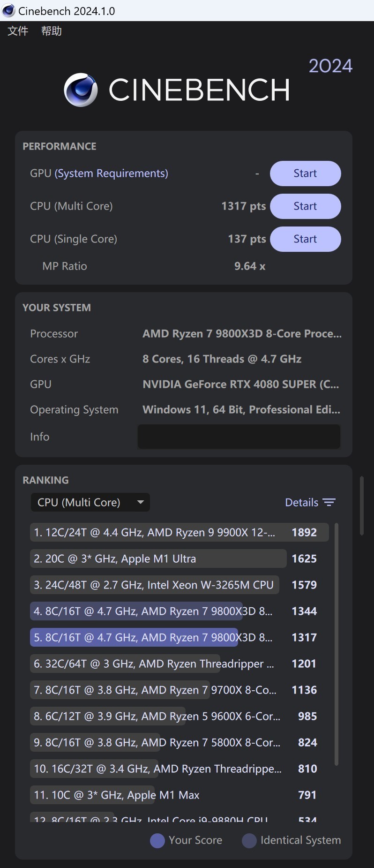Click the Info input field
Viewport: 374px width, 868px height.
coord(239,437)
